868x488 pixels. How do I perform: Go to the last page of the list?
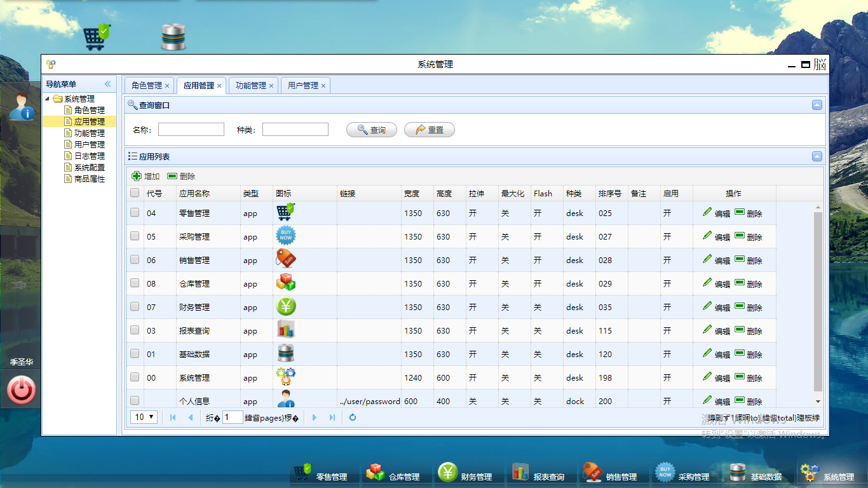point(332,417)
